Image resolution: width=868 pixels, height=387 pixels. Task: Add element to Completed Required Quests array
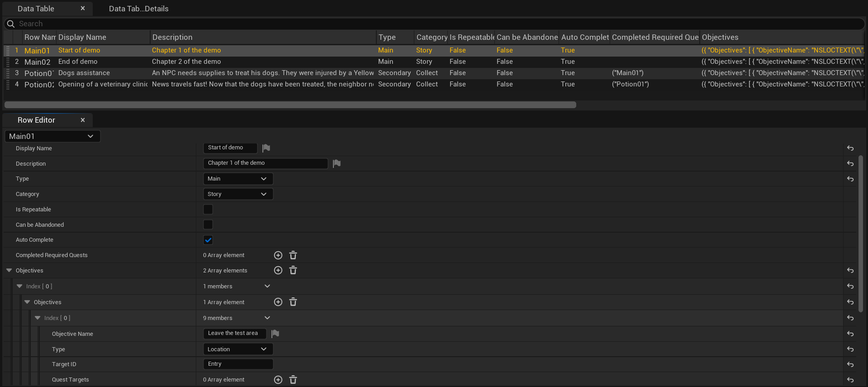[278, 255]
